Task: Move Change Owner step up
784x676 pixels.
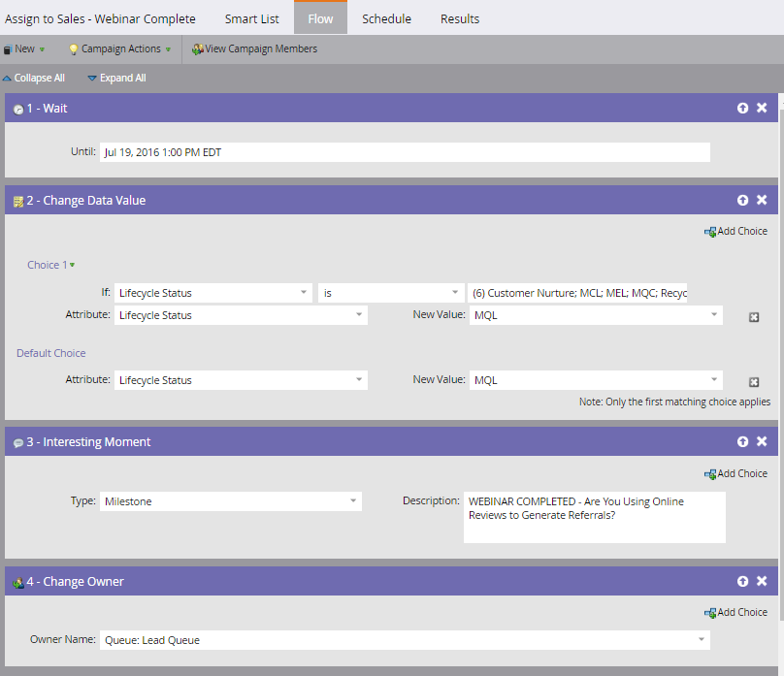Action: [x=742, y=581]
